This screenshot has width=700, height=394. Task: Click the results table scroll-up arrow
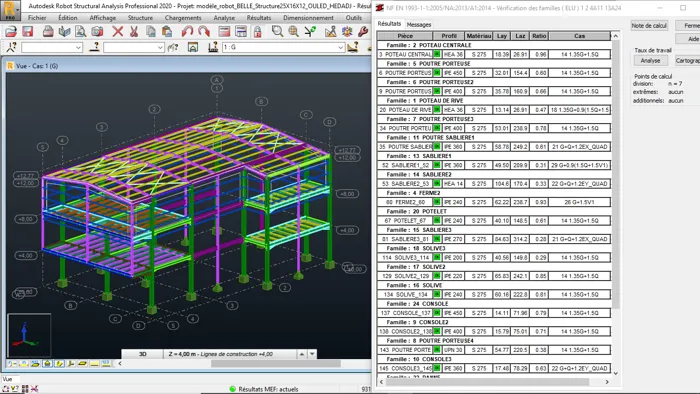[x=616, y=36]
